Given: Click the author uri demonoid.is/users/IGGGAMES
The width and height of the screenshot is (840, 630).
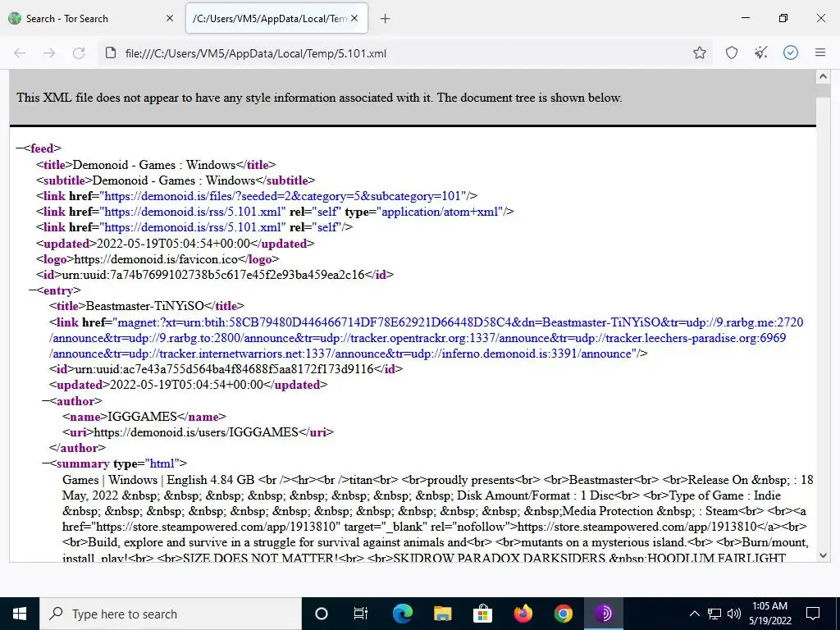Looking at the screenshot, I should [x=195, y=432].
